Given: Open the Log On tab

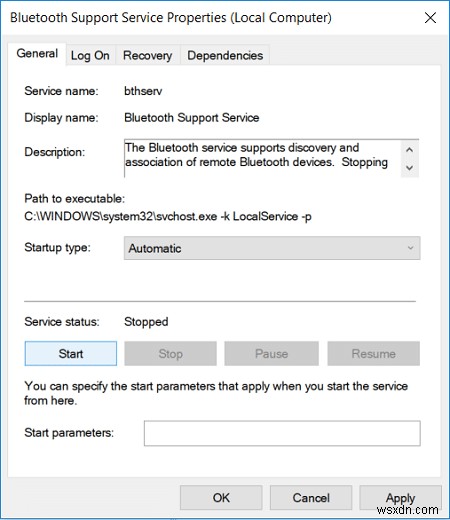Looking at the screenshot, I should (90, 55).
